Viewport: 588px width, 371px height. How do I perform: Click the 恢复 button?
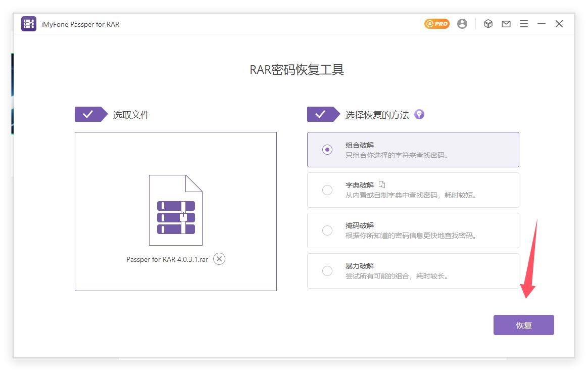(523, 325)
